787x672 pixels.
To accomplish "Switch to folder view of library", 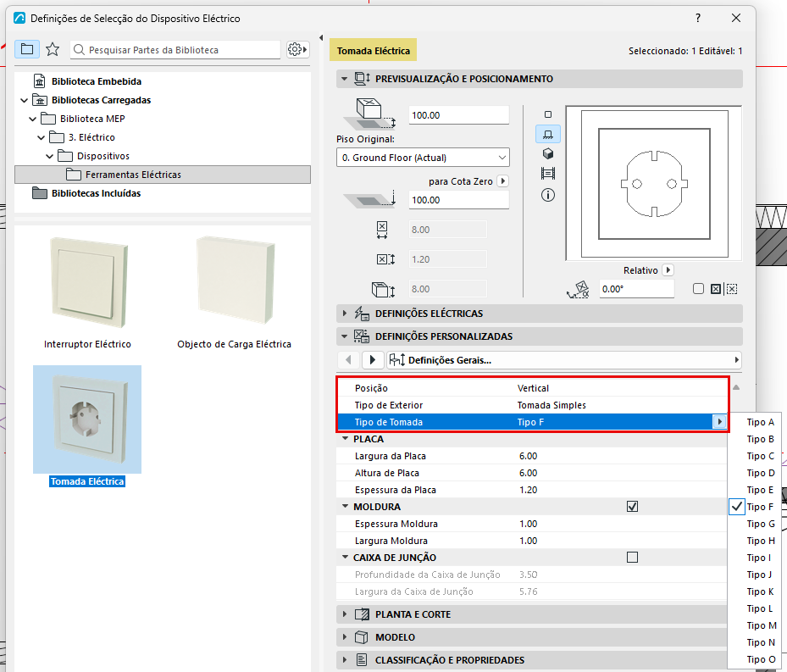I will point(27,49).
